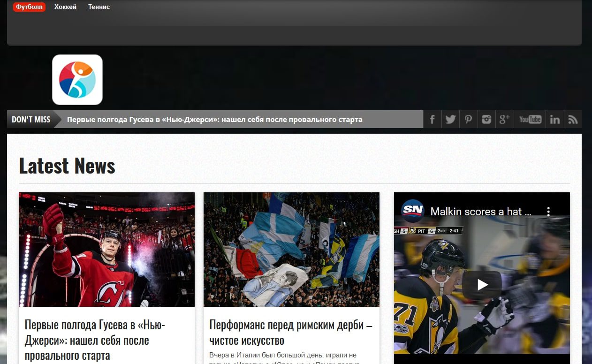Open the RSS feed icon
The width and height of the screenshot is (592, 364).
pyautogui.click(x=573, y=119)
